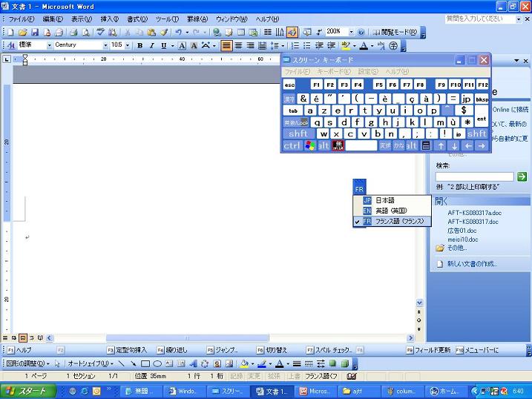Click the スタート Start button

(x=28, y=391)
